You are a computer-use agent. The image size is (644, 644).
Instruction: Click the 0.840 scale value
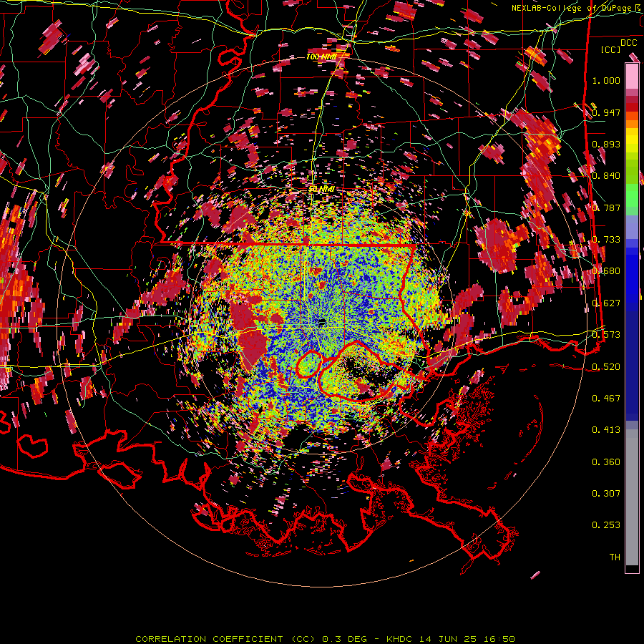(606, 175)
